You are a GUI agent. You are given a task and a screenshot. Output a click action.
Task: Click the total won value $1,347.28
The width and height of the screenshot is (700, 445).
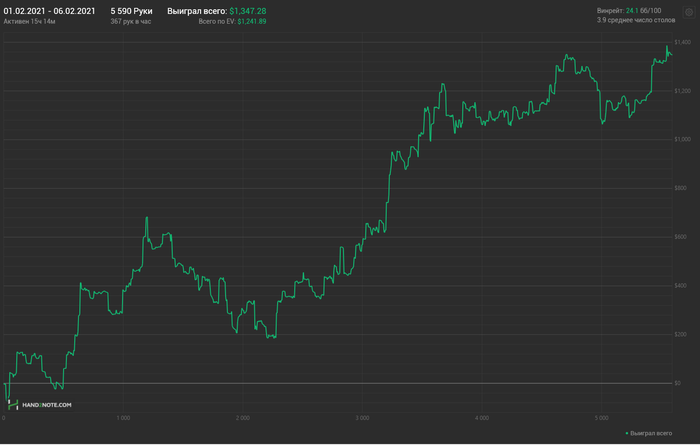pos(248,11)
